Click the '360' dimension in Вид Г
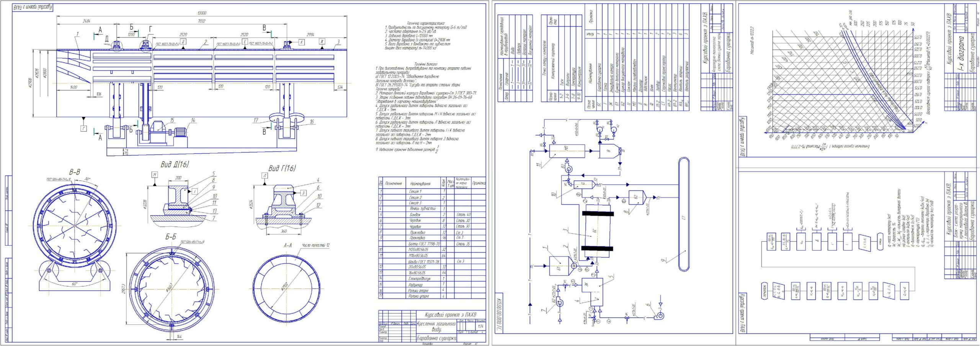 pos(284,231)
